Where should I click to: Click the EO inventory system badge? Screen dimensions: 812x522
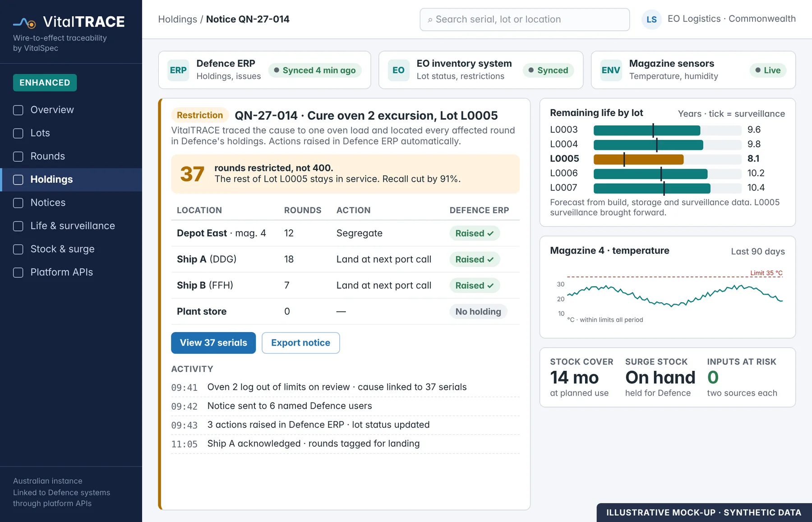(398, 70)
